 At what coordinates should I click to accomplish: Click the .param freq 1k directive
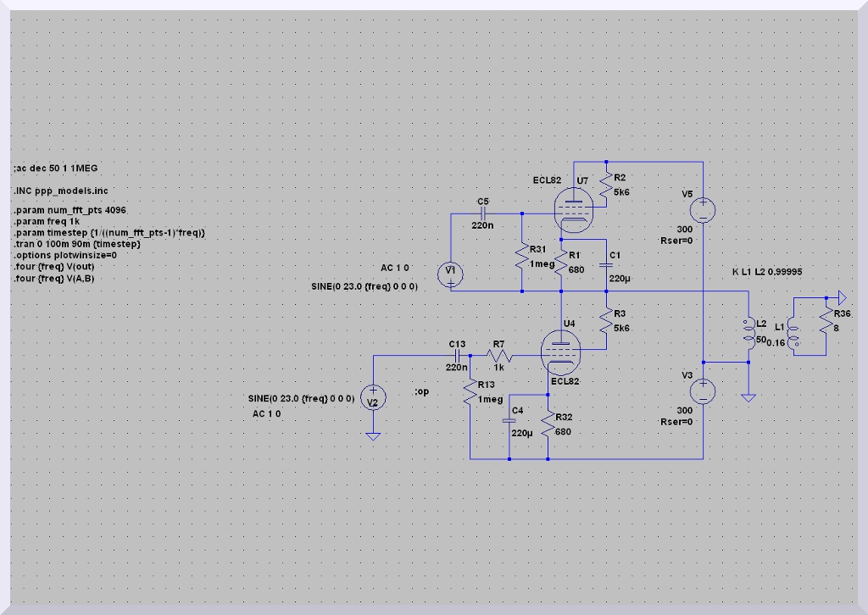coord(46,221)
